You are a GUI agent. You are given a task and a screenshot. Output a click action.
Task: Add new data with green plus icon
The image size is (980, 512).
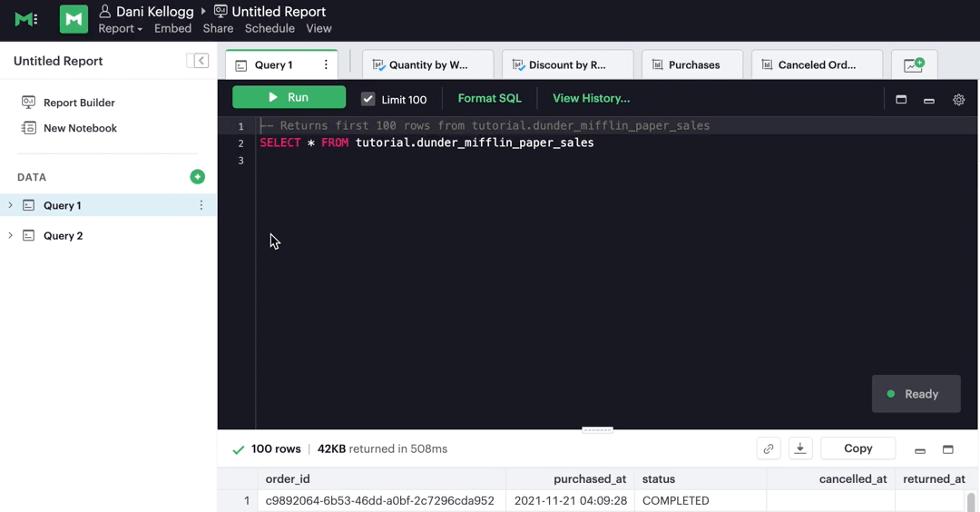197,177
